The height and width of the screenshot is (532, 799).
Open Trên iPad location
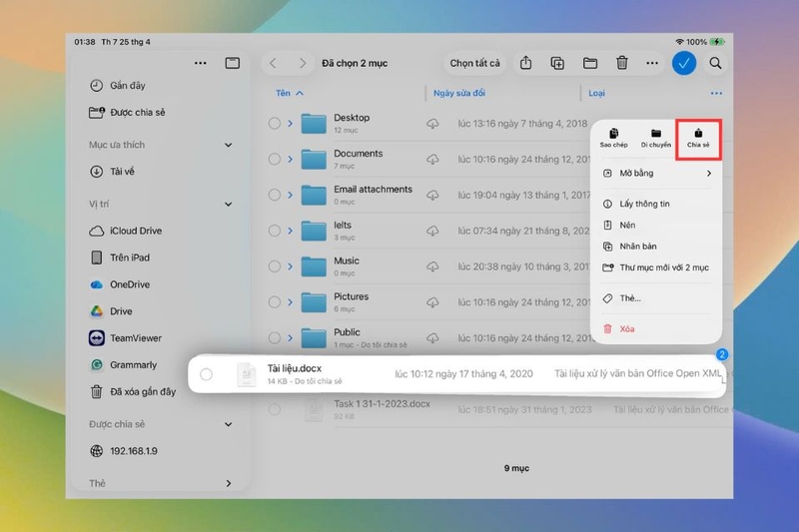click(x=120, y=258)
